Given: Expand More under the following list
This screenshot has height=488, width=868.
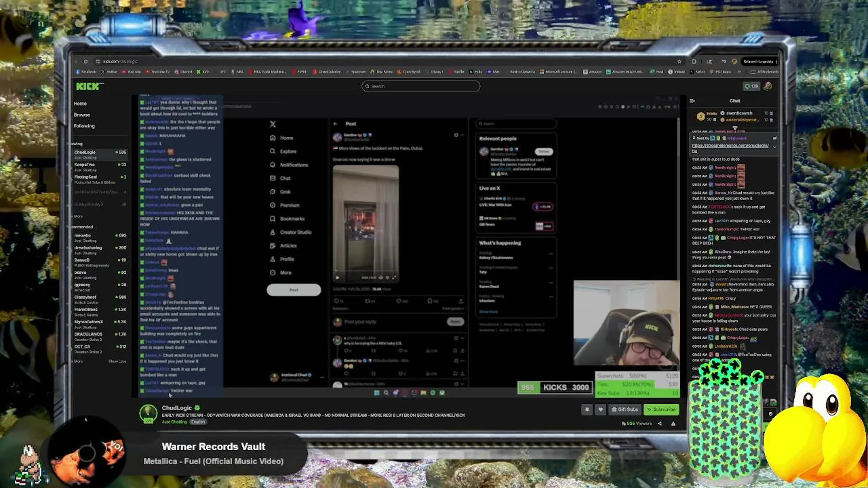Looking at the screenshot, I should pos(78,216).
